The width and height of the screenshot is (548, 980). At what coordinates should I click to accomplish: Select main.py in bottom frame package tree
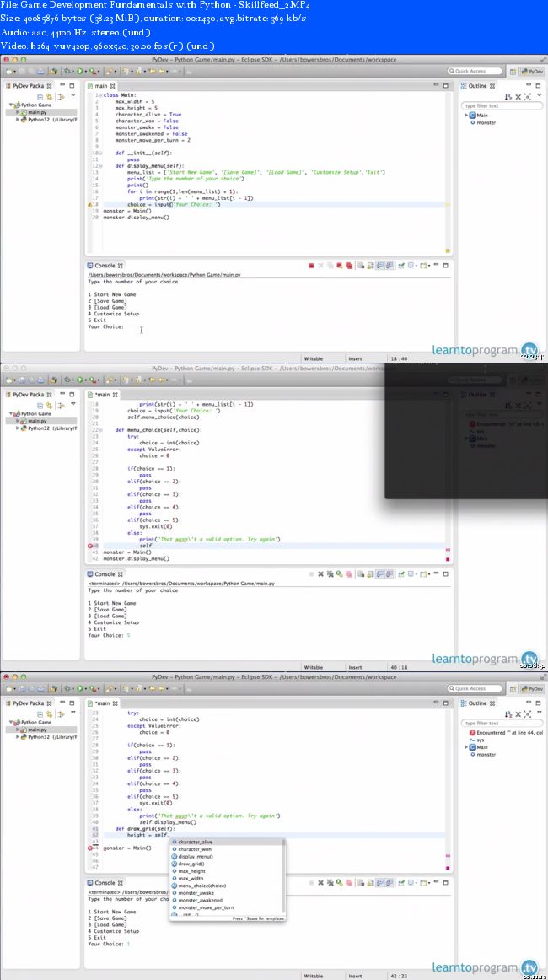coord(37,730)
